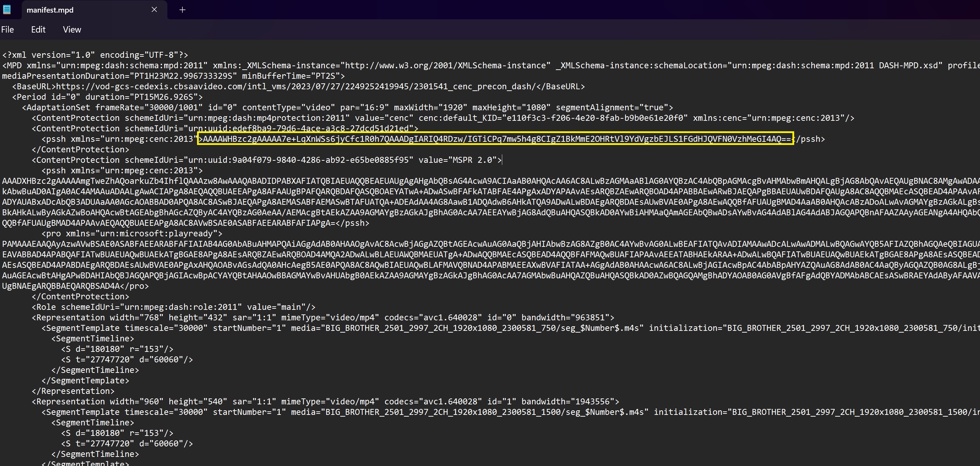Switch to the manifest.mpd tab
This screenshot has height=466, width=980.
(x=50, y=10)
